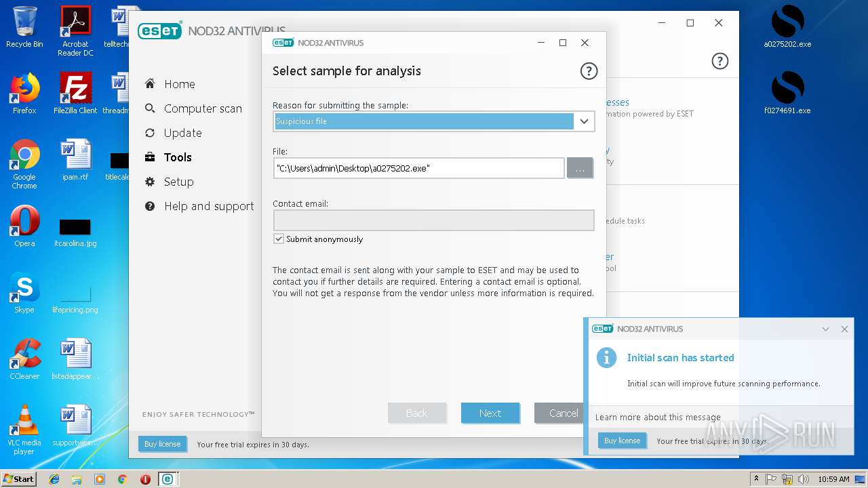Select the f0274691.exe desktop file
Image resolution: width=868 pixels, height=488 pixels.
tap(787, 94)
